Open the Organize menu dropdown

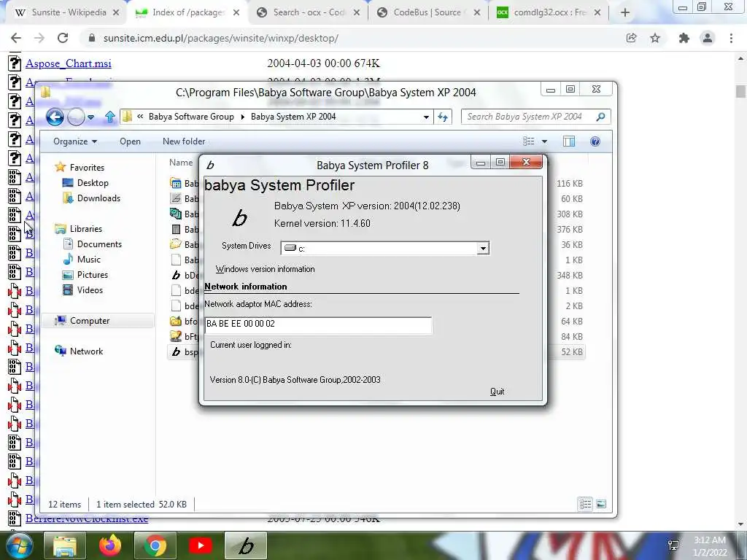click(75, 141)
